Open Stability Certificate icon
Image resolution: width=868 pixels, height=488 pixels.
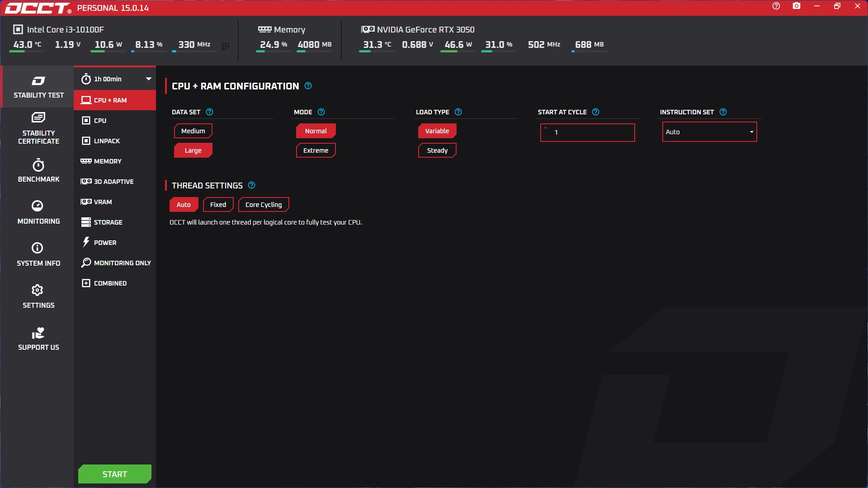[38, 118]
